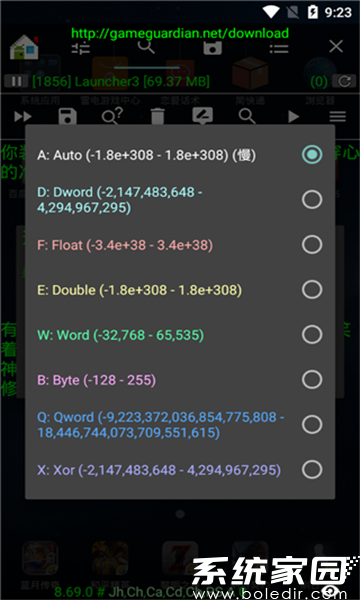Viewport: 360px width, 600px height.
Task: Open the gameguardian.net/download link
Action: (180, 33)
